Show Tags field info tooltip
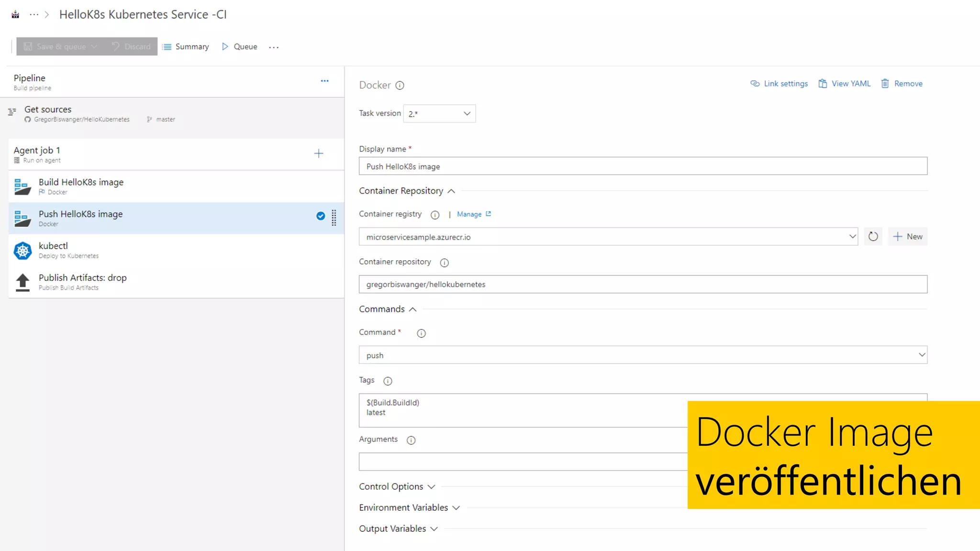 (x=388, y=381)
